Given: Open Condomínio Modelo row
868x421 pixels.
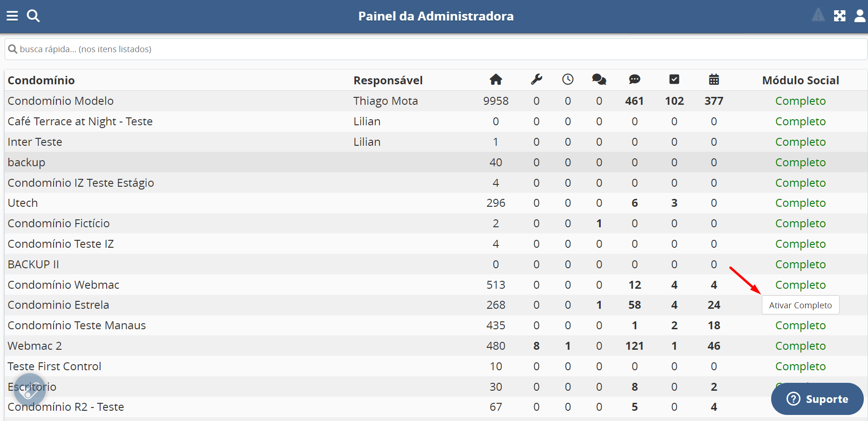Looking at the screenshot, I should (x=61, y=101).
